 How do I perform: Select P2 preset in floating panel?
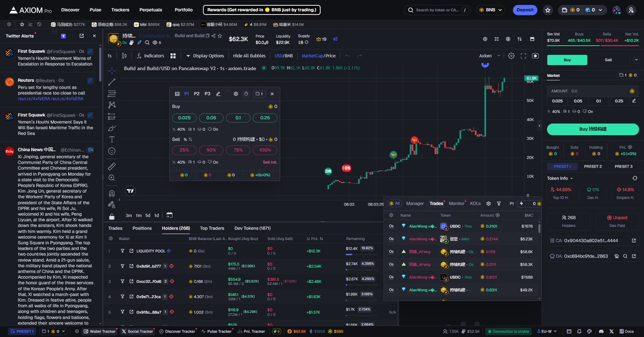tap(197, 94)
